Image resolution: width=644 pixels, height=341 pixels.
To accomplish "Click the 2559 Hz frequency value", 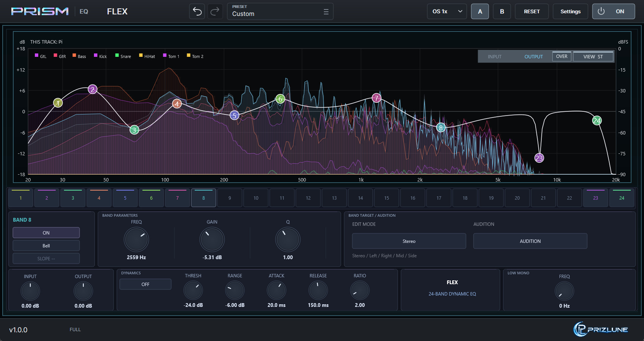I will tap(136, 257).
